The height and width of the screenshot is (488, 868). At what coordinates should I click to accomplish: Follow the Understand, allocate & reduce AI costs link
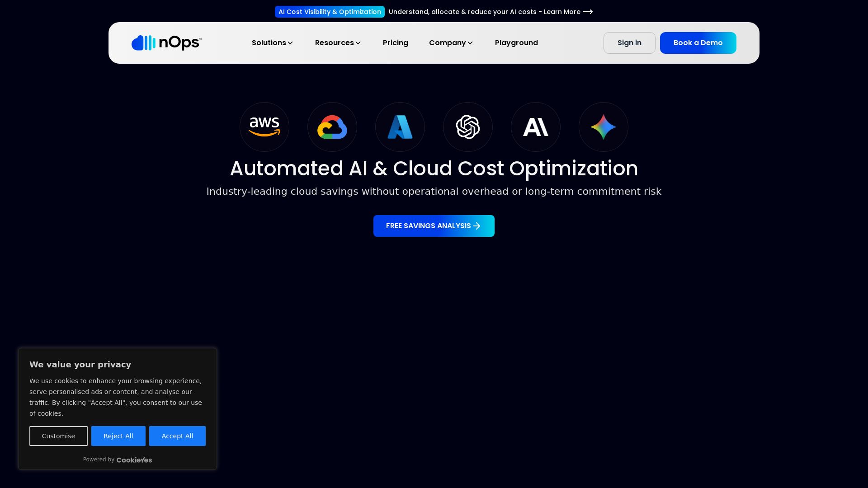tap(485, 12)
